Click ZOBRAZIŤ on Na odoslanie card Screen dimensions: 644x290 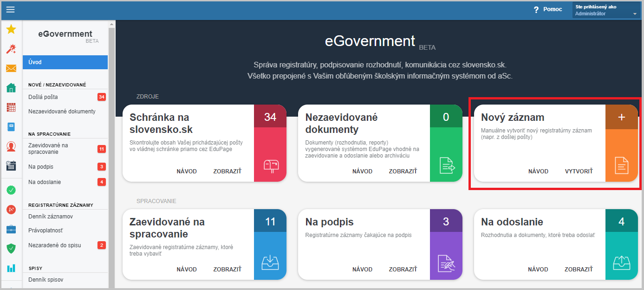tap(579, 270)
